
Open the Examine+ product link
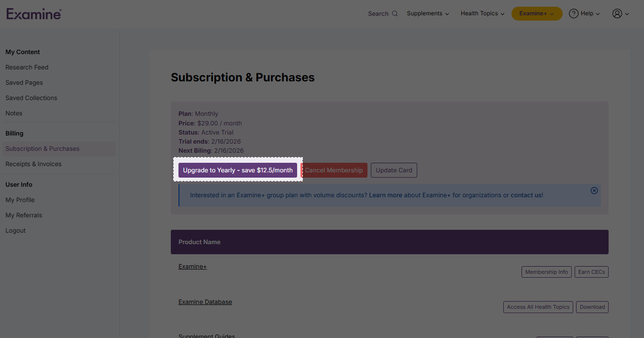pyautogui.click(x=192, y=266)
